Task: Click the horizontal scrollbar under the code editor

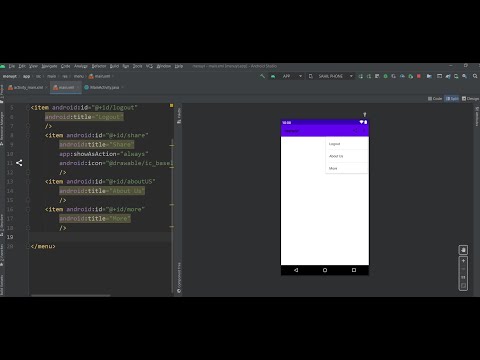Action: (x=71, y=295)
